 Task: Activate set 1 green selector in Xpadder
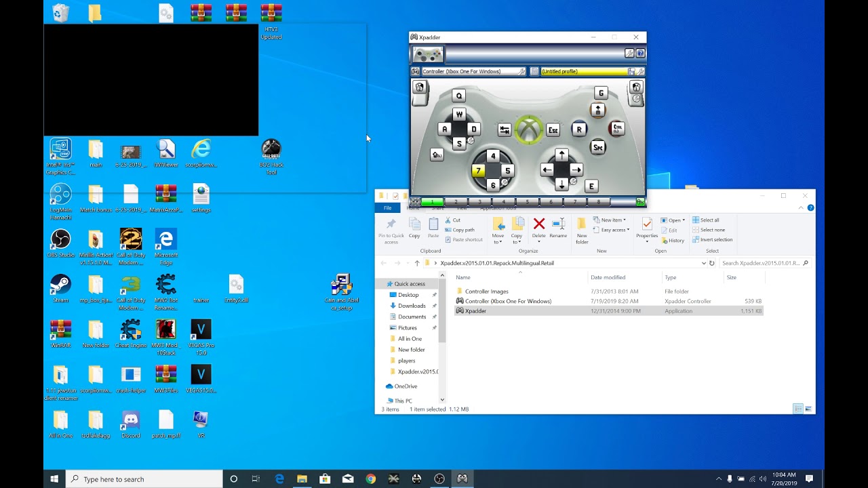(x=432, y=202)
